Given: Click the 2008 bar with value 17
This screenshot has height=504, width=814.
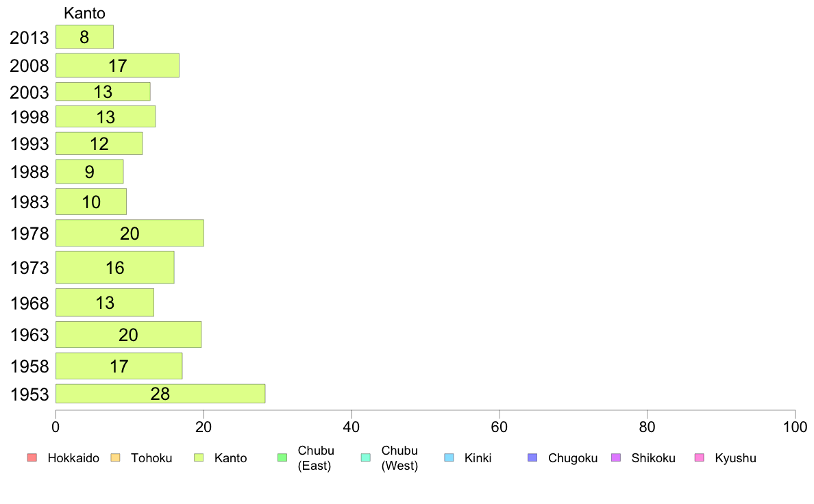Looking at the screenshot, I should pos(117,66).
